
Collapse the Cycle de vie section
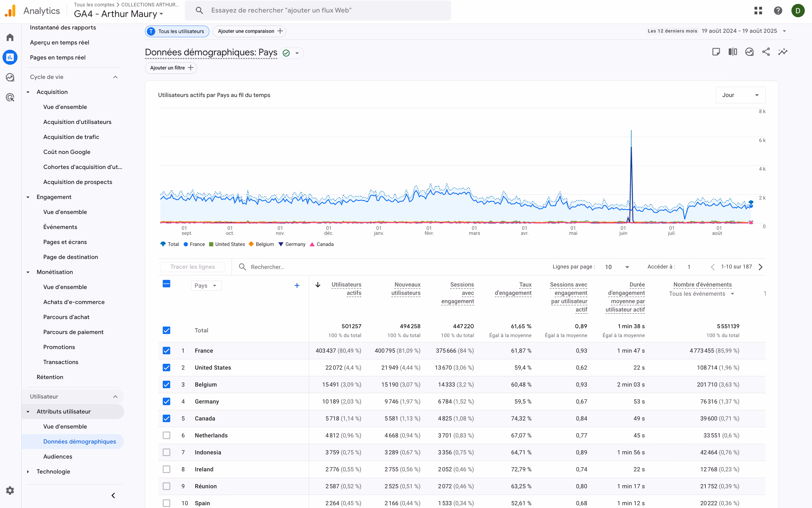115,77
